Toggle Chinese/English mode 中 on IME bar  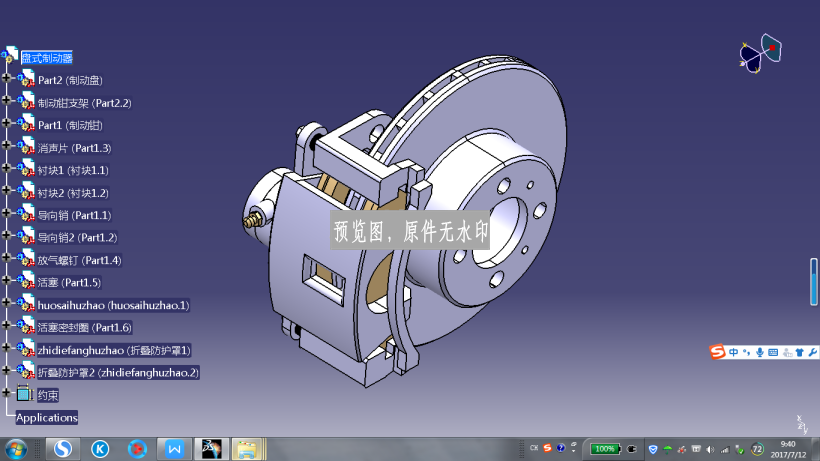[733, 352]
